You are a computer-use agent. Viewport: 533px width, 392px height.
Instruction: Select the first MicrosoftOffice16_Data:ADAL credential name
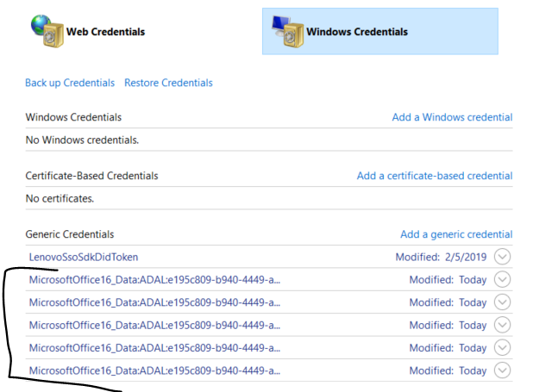[x=154, y=280]
